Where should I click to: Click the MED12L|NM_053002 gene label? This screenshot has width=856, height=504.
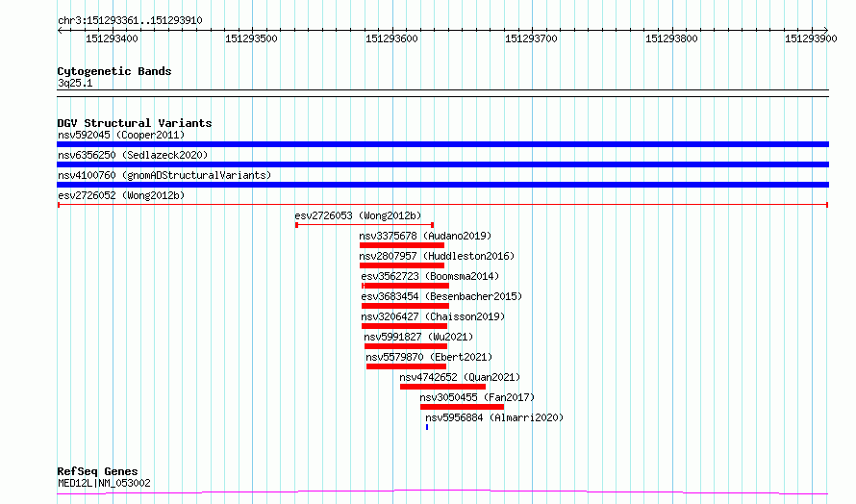(104, 483)
